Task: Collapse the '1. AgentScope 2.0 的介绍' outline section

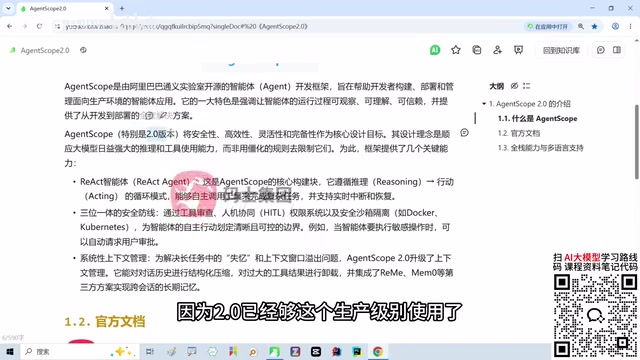Action: point(484,104)
